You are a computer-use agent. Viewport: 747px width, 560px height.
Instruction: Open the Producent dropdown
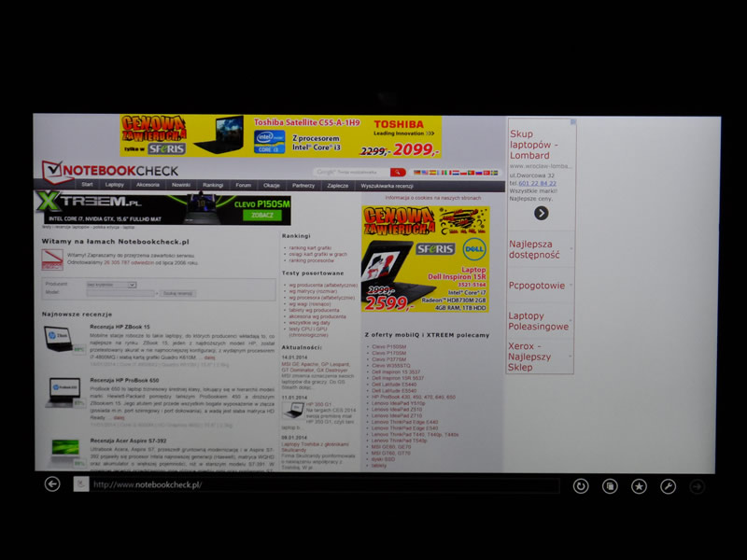tap(111, 285)
